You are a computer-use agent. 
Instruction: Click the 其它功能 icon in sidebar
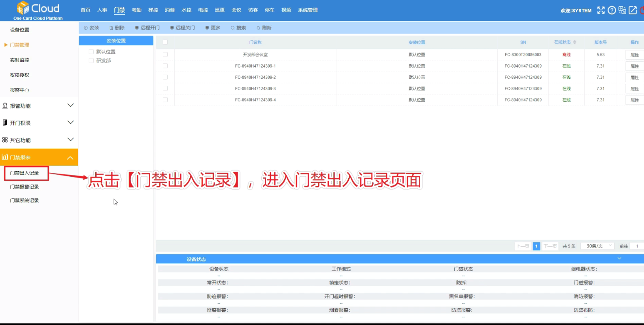5,140
